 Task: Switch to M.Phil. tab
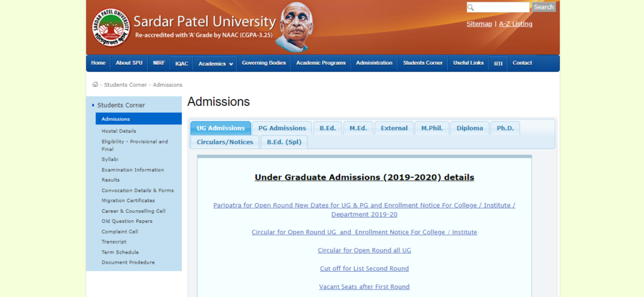tap(431, 128)
